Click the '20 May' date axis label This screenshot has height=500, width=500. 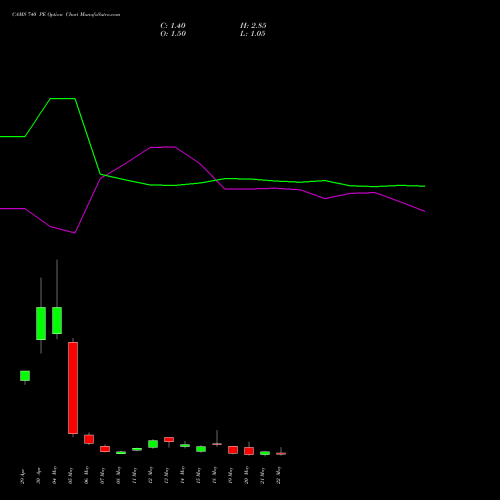[x=247, y=475]
